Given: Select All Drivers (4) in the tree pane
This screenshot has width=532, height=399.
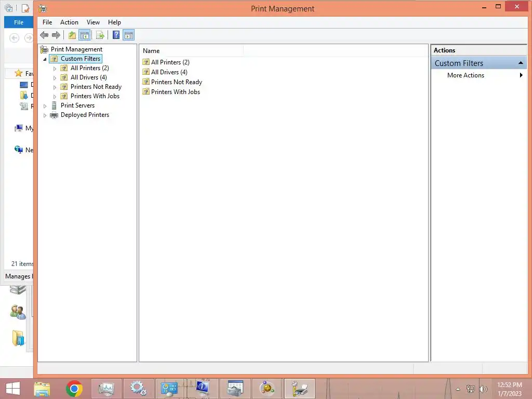Looking at the screenshot, I should click(88, 77).
